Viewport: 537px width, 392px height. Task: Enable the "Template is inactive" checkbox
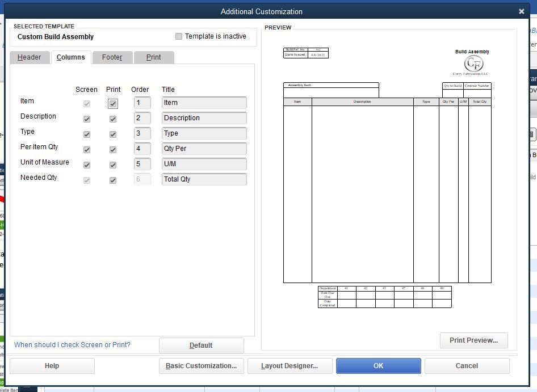(179, 36)
